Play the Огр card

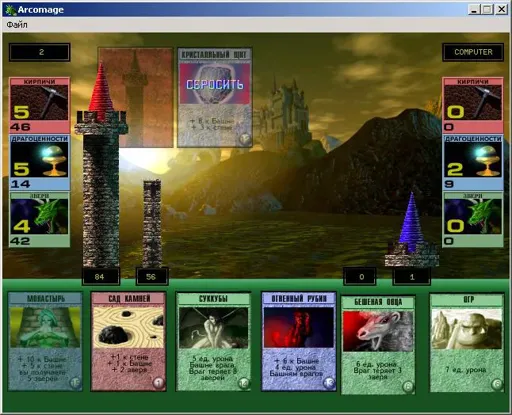click(x=467, y=343)
